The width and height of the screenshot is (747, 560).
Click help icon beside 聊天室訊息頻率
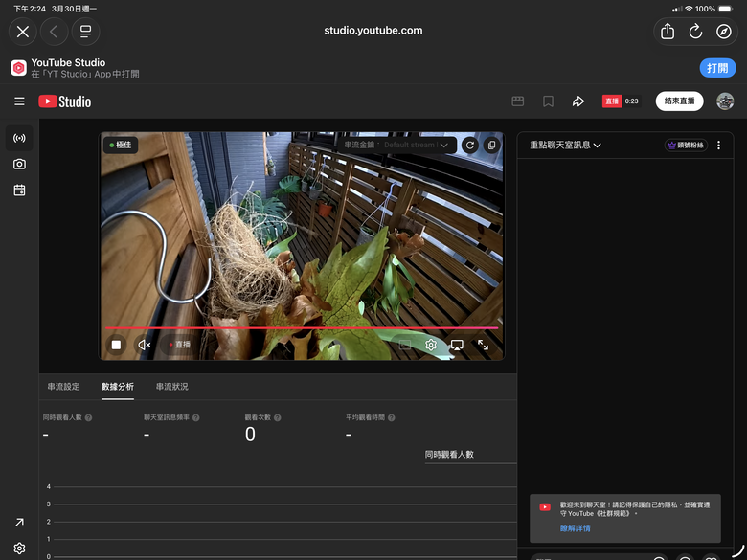[195, 418]
